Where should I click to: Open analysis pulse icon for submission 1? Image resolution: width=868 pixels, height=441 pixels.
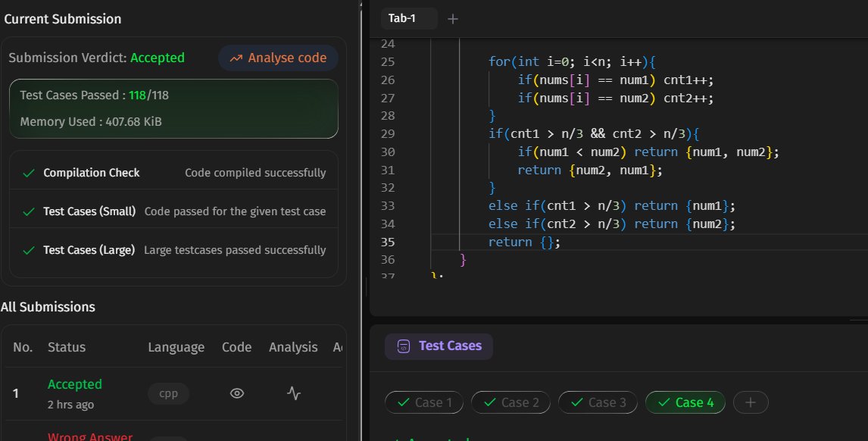(294, 393)
